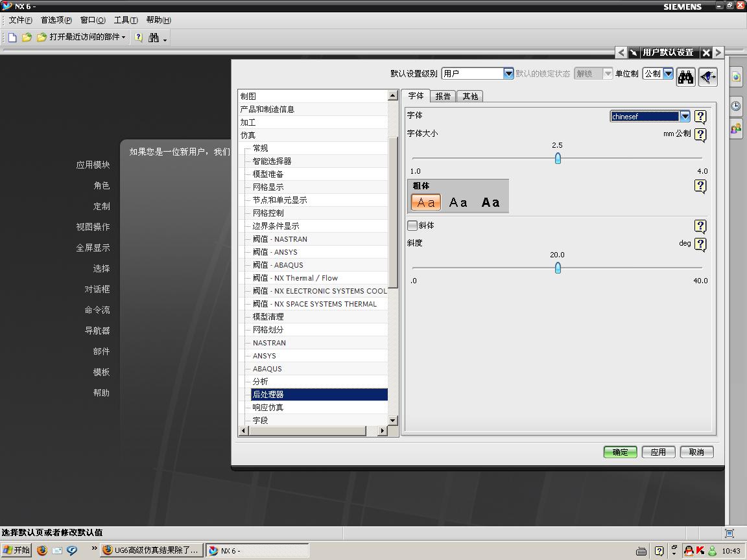This screenshot has width=747, height=560.
Task: Click the slant angle slider handle
Action: coord(558,268)
